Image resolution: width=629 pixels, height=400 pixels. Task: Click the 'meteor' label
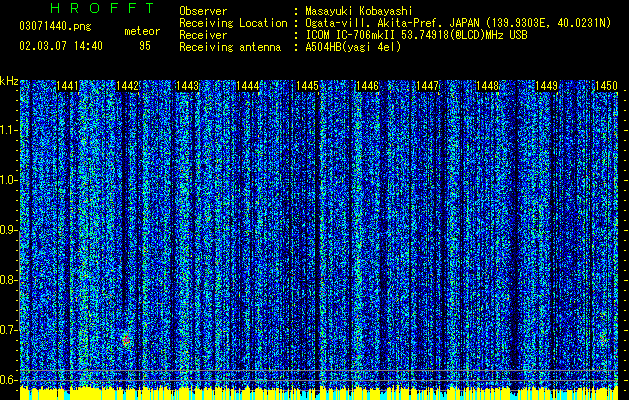[142, 31]
